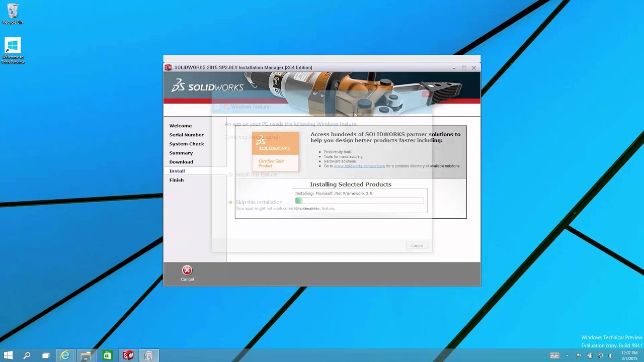
Task: Launch Internet Explorer from taskbar
Action: 65,355
